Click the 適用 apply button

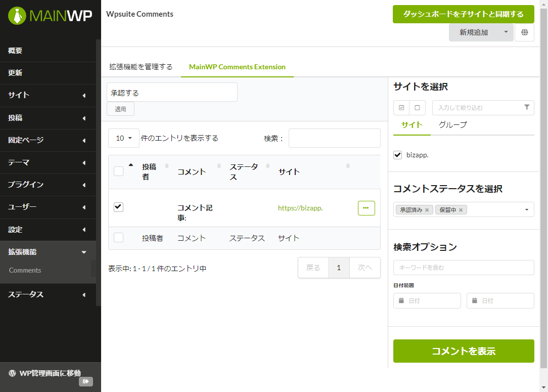pos(121,109)
